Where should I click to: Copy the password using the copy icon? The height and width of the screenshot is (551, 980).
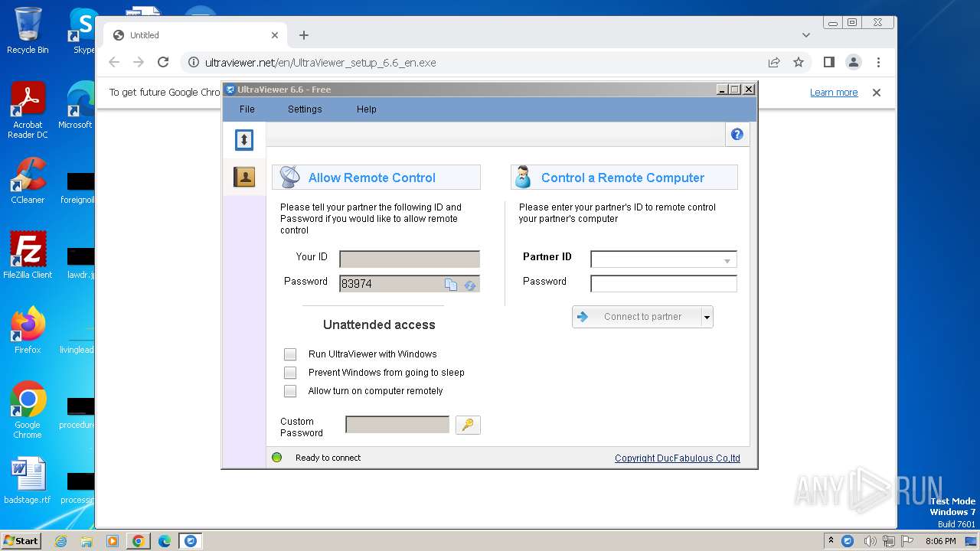coord(451,285)
